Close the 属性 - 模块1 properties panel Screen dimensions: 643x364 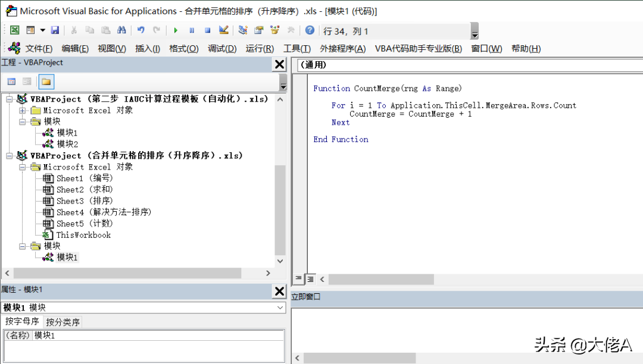(x=280, y=291)
